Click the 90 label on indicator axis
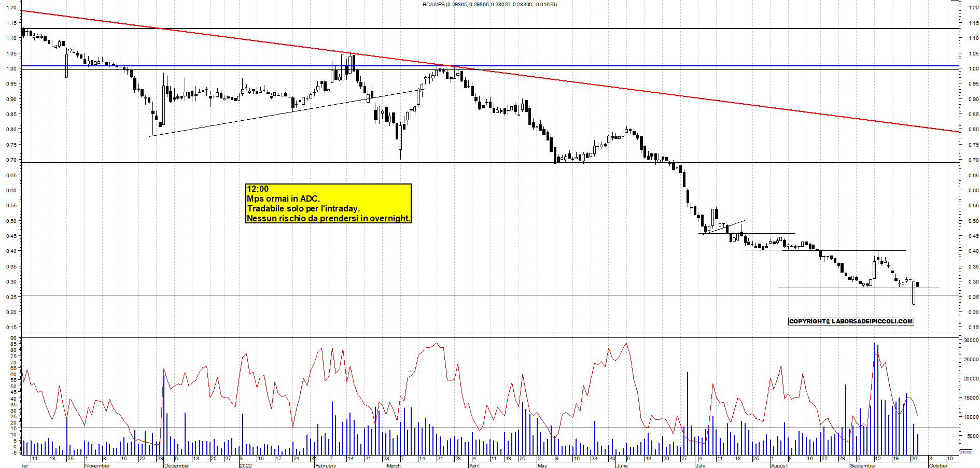 tap(13, 338)
